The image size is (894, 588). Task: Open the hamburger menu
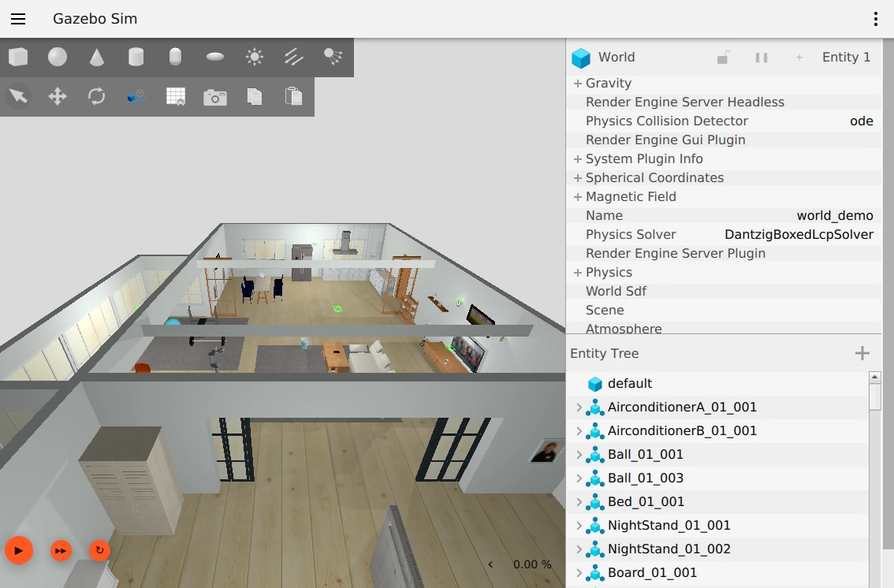pos(18,19)
